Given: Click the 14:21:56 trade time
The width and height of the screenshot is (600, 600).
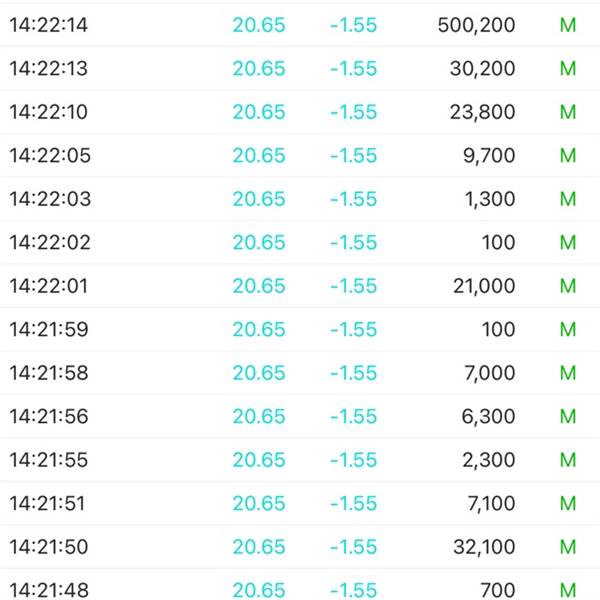Looking at the screenshot, I should pos(49,416).
